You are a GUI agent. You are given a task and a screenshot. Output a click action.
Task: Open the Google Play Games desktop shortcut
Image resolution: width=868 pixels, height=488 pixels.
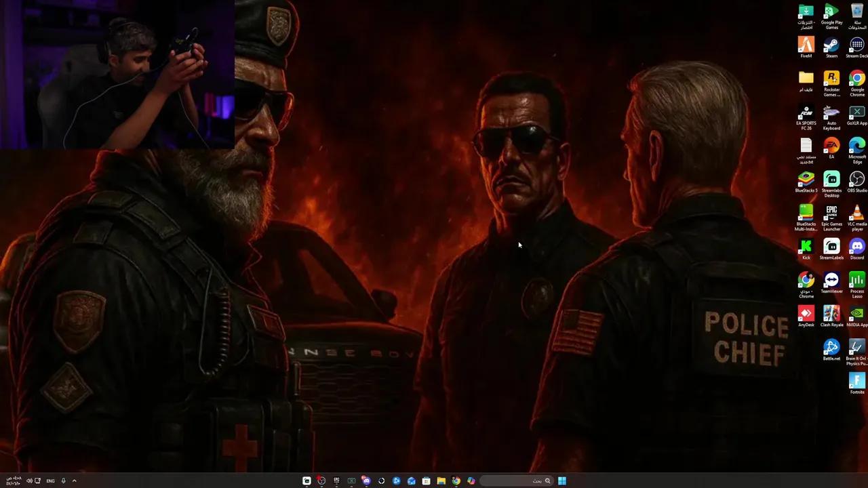point(831,16)
